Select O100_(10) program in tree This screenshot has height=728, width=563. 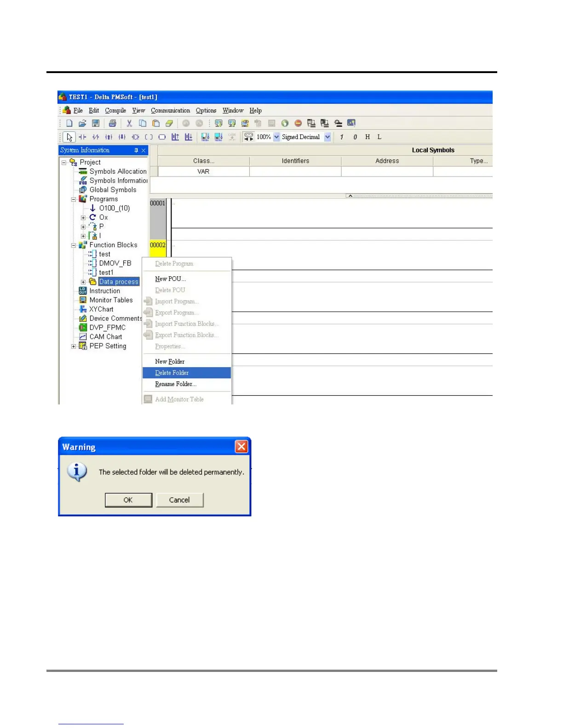click(115, 208)
